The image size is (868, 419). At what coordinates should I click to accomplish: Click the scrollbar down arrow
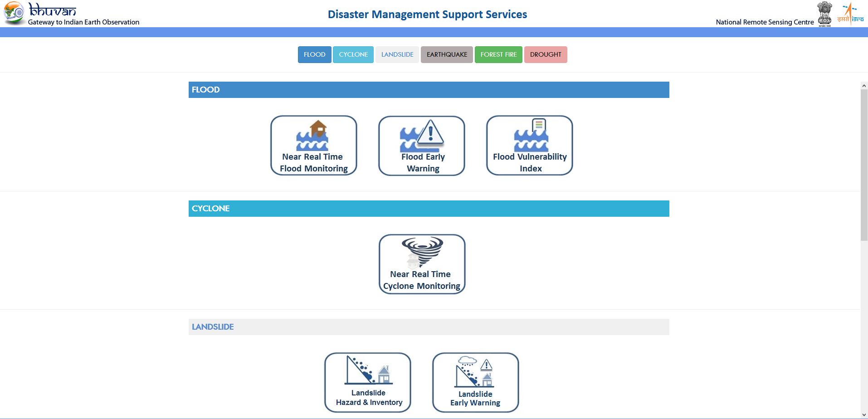coord(863,414)
